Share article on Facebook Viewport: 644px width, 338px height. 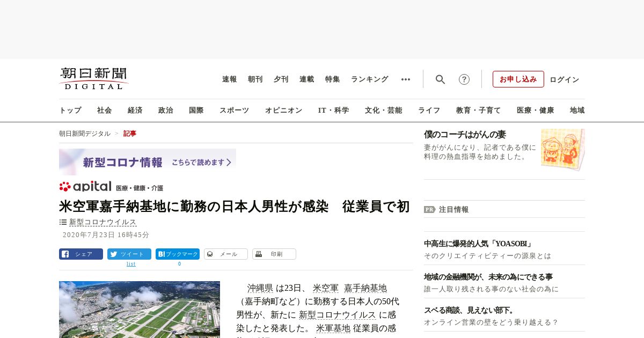[81, 254]
